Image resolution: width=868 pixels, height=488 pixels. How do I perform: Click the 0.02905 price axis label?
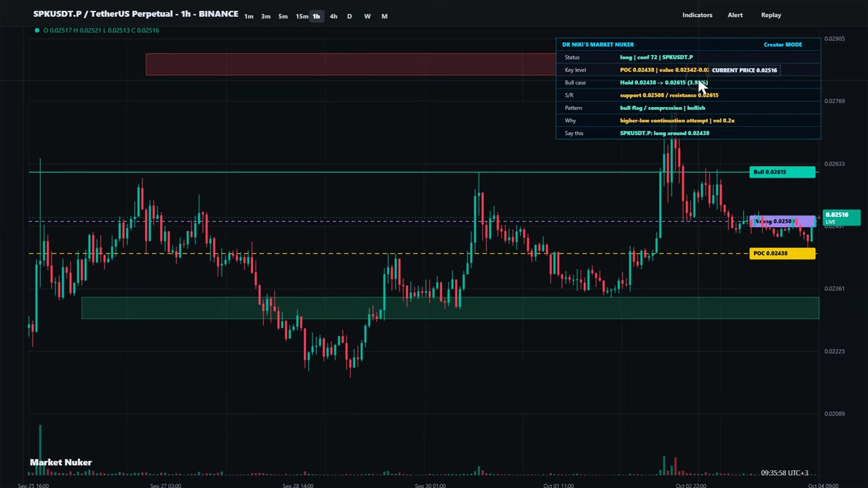(x=834, y=39)
